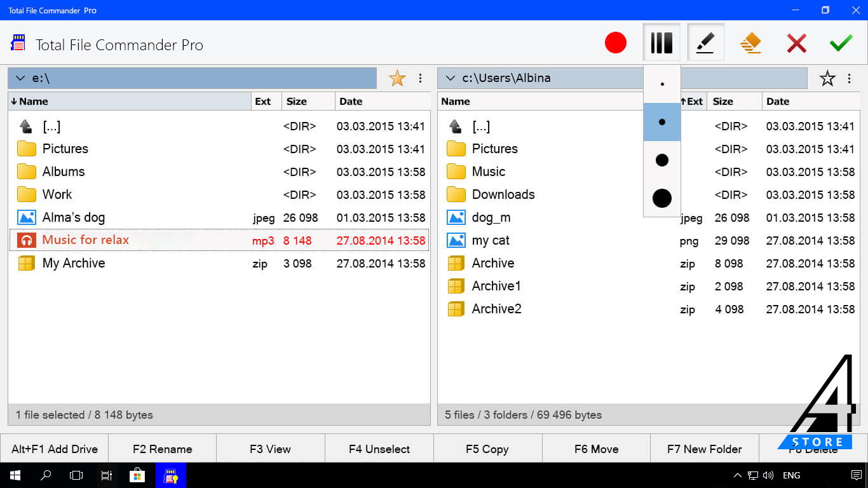Screen dimensions: 868x488
Task: Toggle the gold favorite star, left panel
Action: click(x=397, y=78)
